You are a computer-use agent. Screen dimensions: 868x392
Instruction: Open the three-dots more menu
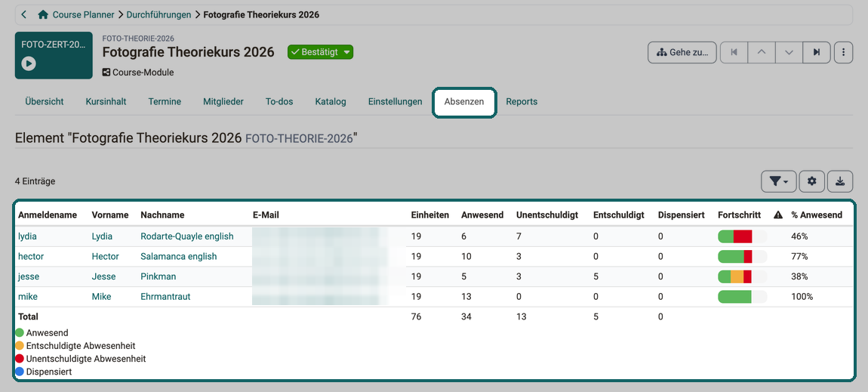[843, 53]
